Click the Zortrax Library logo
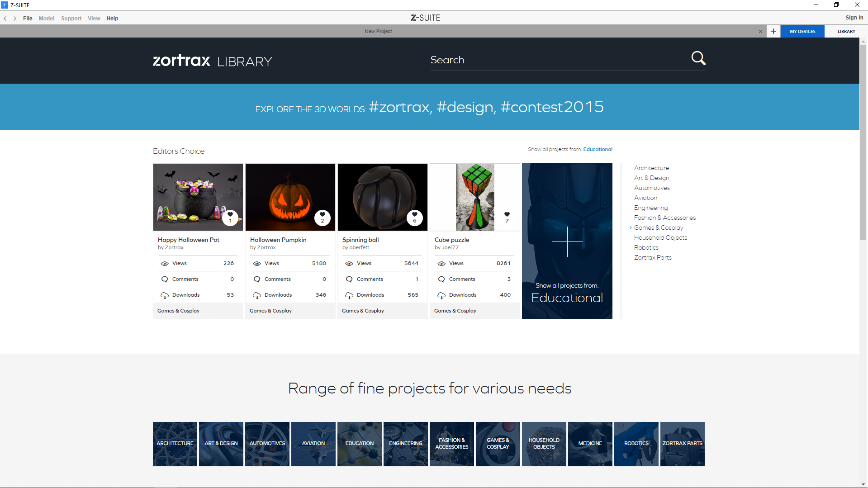Image resolution: width=868 pixels, height=488 pixels. 213,61
